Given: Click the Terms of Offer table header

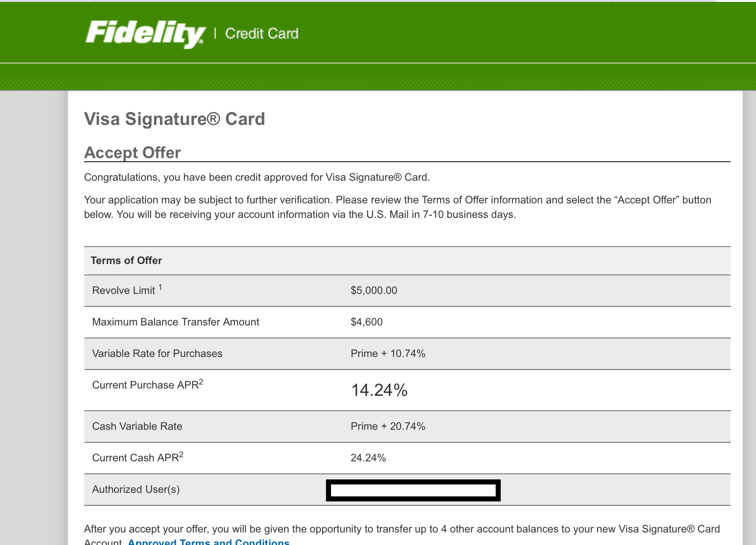Looking at the screenshot, I should click(x=126, y=260).
